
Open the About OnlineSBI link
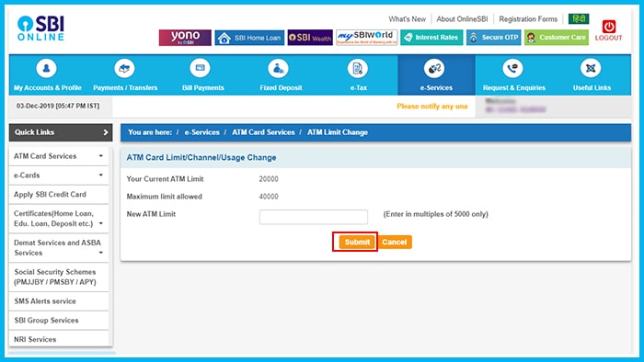[x=462, y=19]
